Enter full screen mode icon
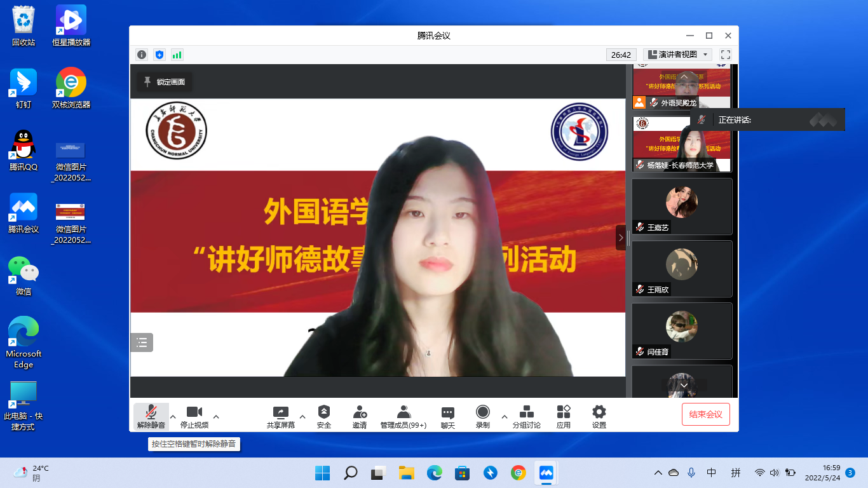 click(726, 55)
